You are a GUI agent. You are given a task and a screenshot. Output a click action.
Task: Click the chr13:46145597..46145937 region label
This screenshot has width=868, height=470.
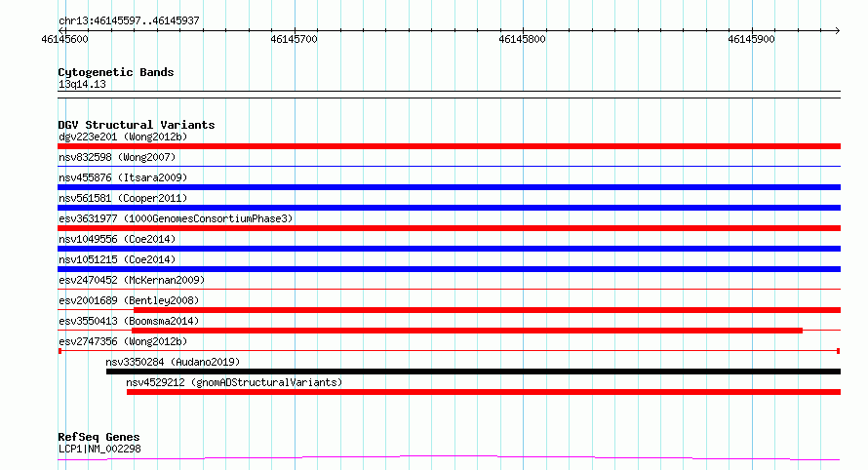point(129,21)
